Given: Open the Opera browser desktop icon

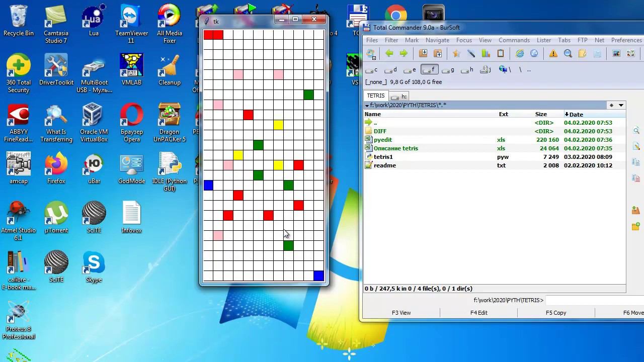Looking at the screenshot, I should point(132,123).
